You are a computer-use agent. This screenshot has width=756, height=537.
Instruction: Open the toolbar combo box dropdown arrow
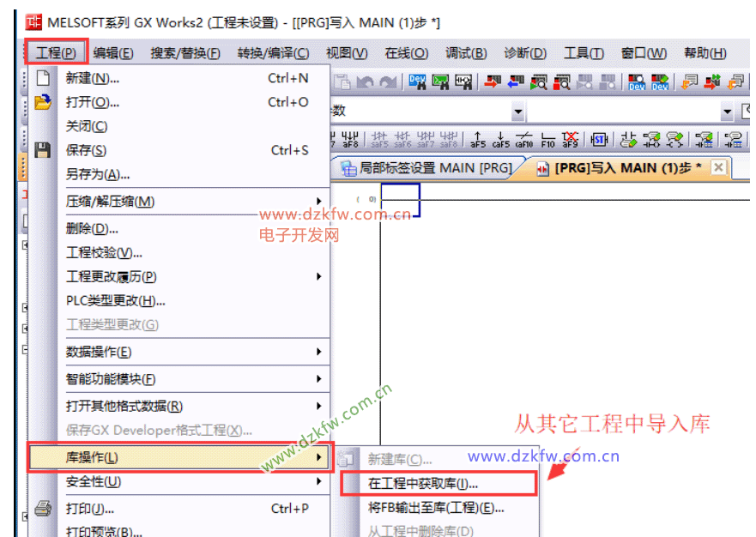[x=518, y=112]
